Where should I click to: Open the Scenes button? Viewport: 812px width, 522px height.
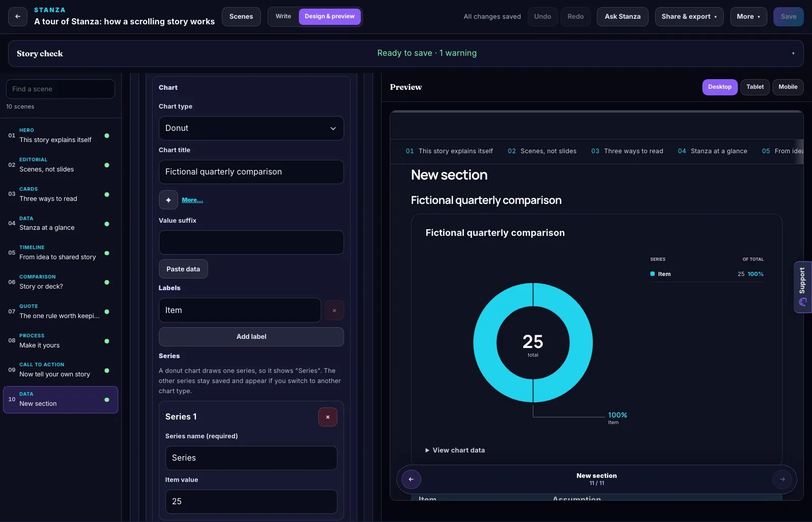(241, 17)
